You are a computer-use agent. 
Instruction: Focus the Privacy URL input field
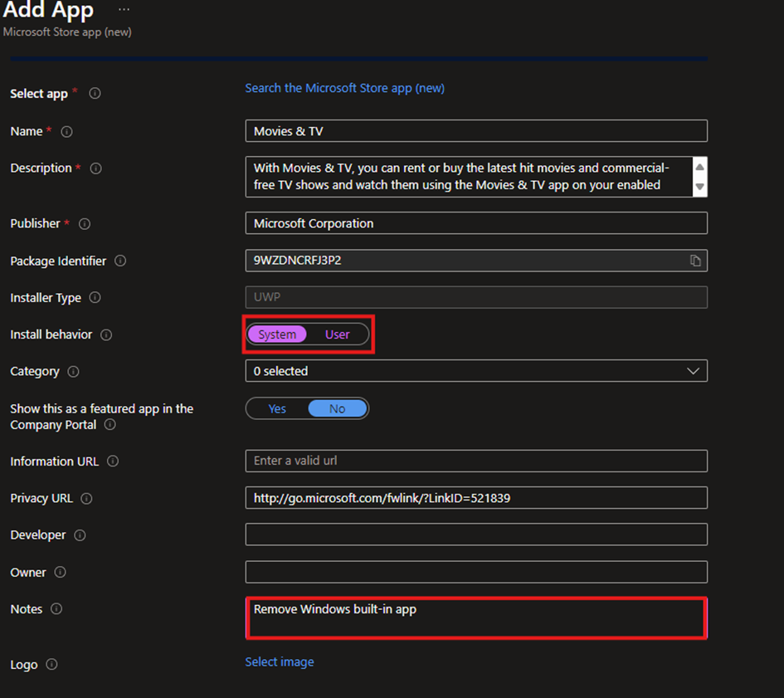pos(476,498)
